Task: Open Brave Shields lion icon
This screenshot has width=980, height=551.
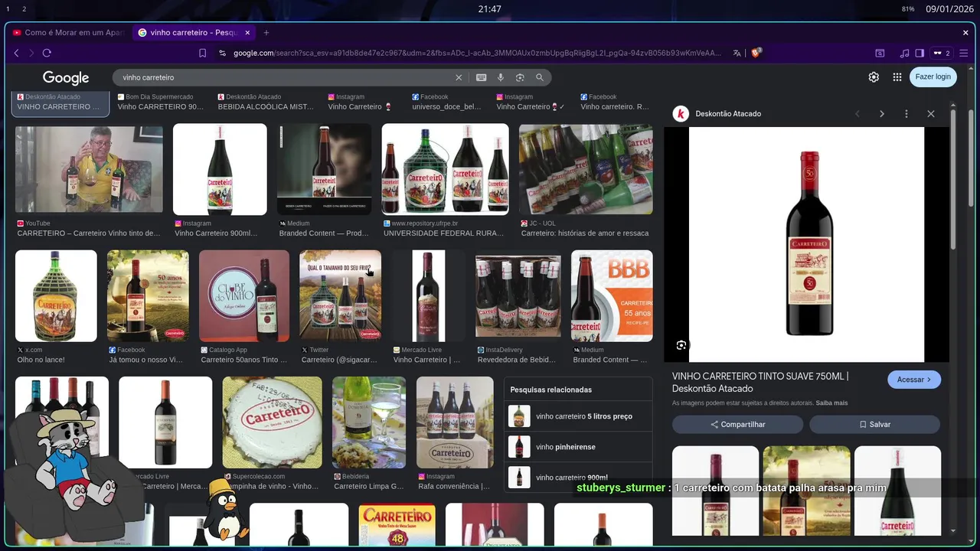Action: (756, 53)
